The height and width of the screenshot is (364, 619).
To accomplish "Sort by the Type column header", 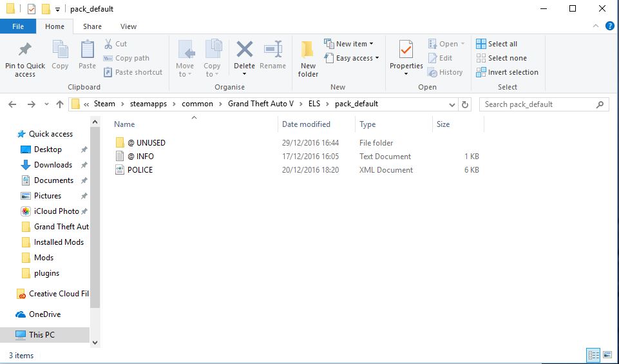I will pos(368,124).
